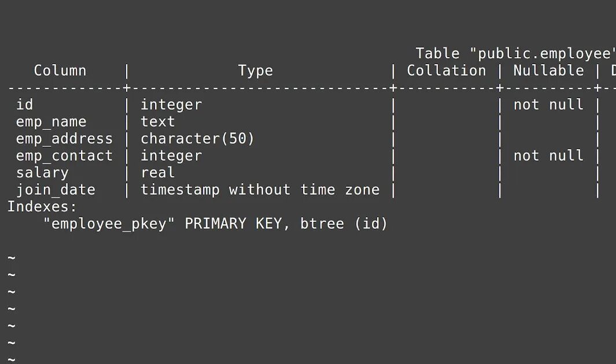Click the Type column header

(x=255, y=70)
